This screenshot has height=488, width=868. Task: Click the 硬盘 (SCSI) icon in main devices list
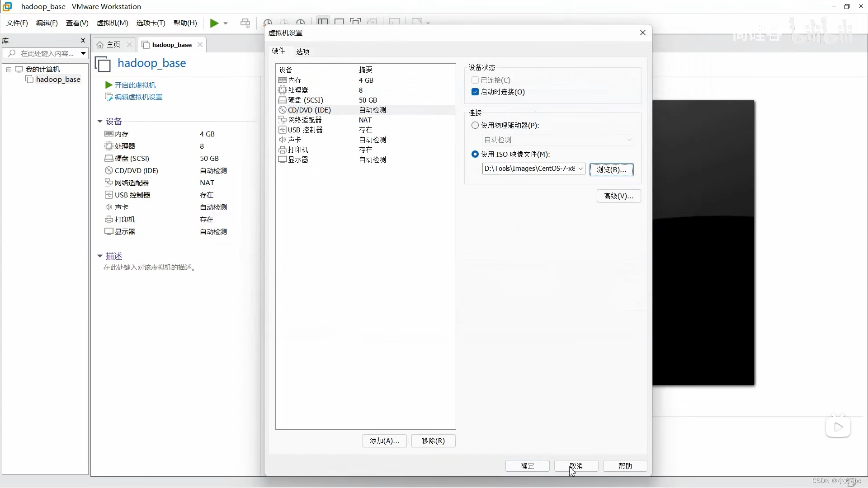click(108, 158)
